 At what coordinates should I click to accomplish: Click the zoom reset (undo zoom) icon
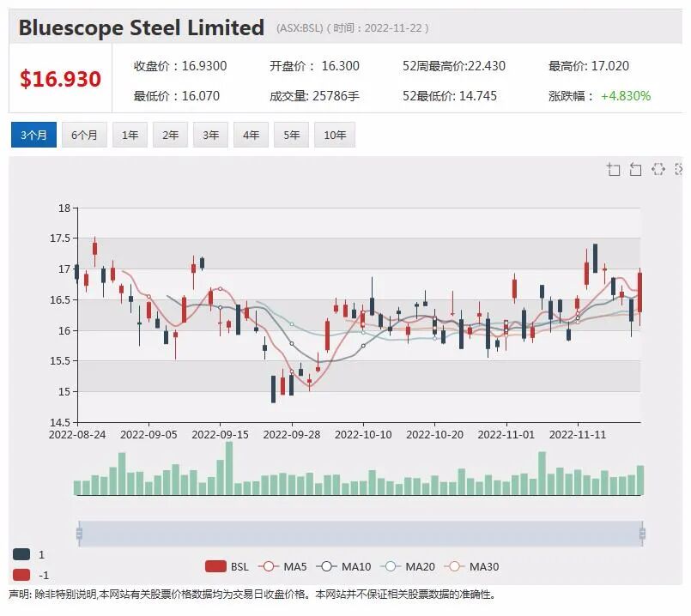(x=635, y=169)
